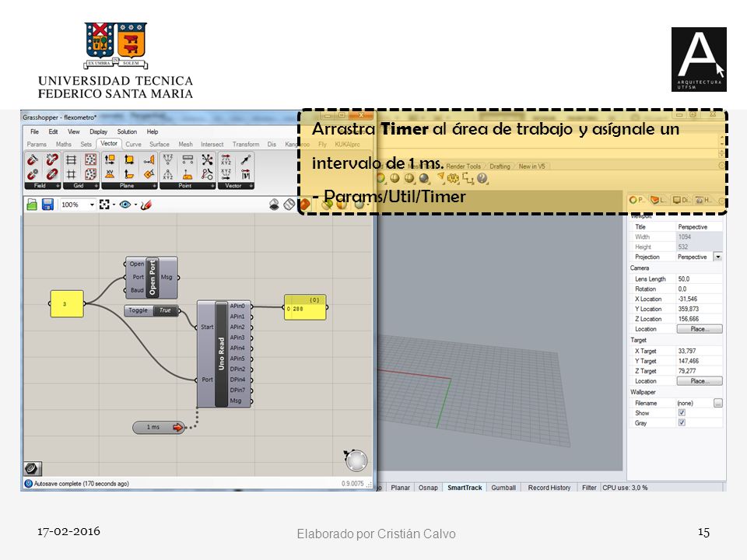Open the 100% zoom level dropdown
This screenshot has width=747, height=560.
point(92,205)
